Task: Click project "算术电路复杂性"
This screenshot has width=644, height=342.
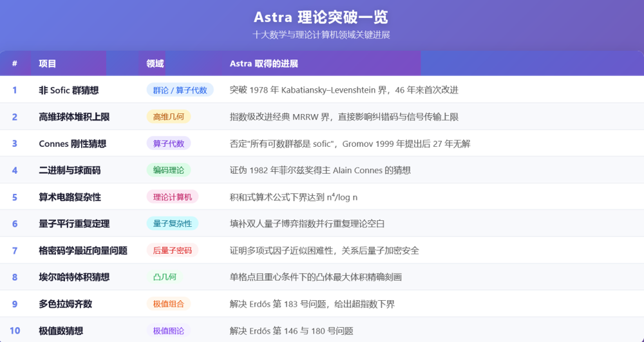Action: (70, 197)
